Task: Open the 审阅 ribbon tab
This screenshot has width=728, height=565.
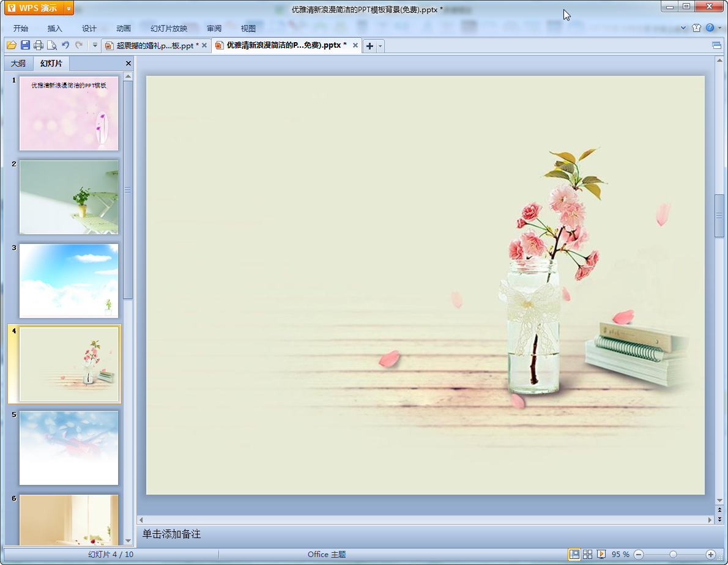Action: coord(214,28)
